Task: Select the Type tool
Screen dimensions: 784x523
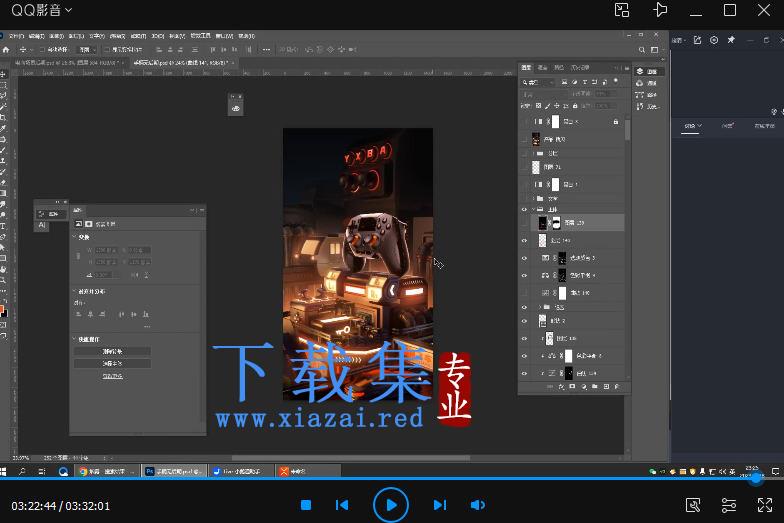Action: click(4, 226)
